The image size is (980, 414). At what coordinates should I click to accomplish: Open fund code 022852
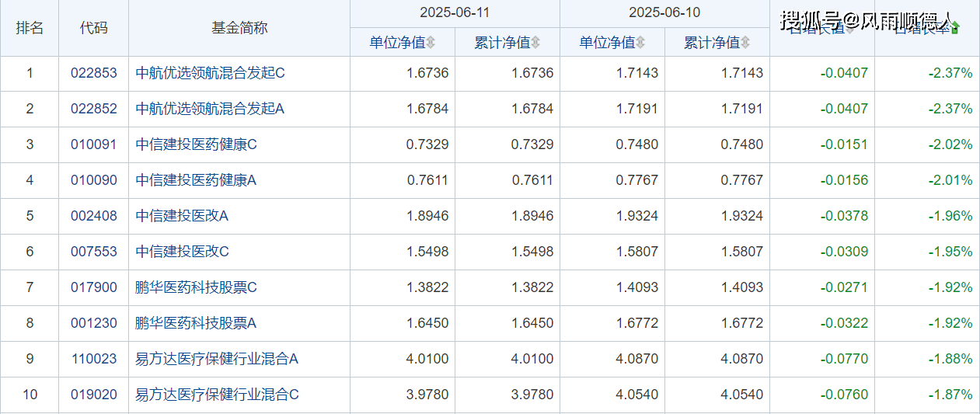[94, 109]
